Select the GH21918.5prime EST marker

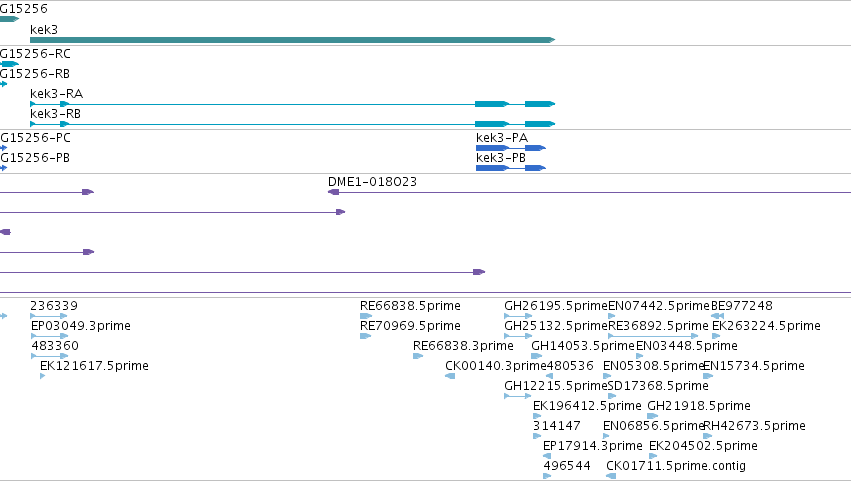pyautogui.click(x=653, y=416)
